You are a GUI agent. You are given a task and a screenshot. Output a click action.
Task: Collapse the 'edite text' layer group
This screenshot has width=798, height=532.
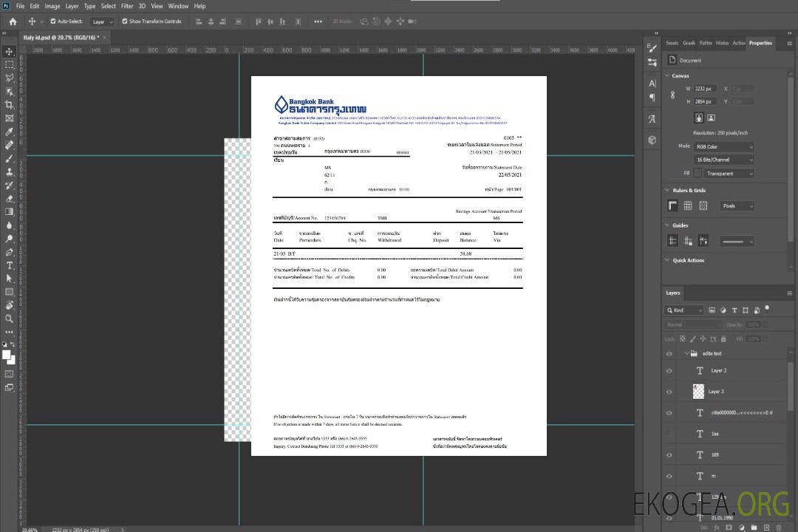click(686, 353)
